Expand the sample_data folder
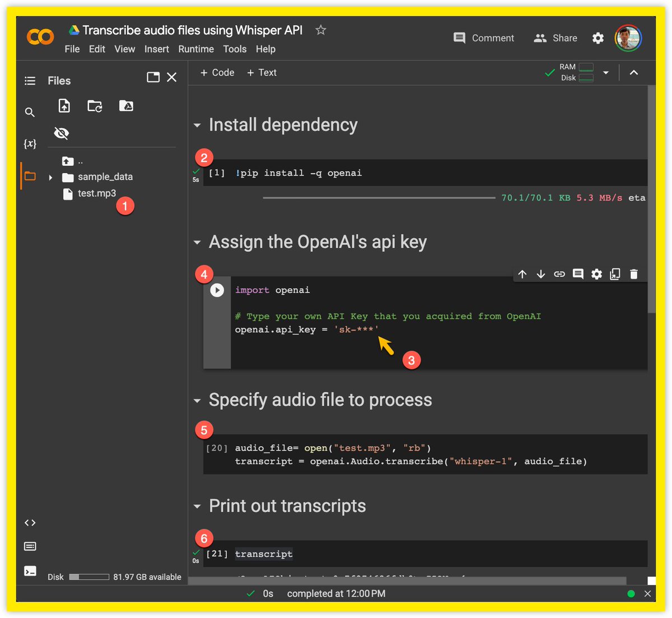 [x=50, y=178]
